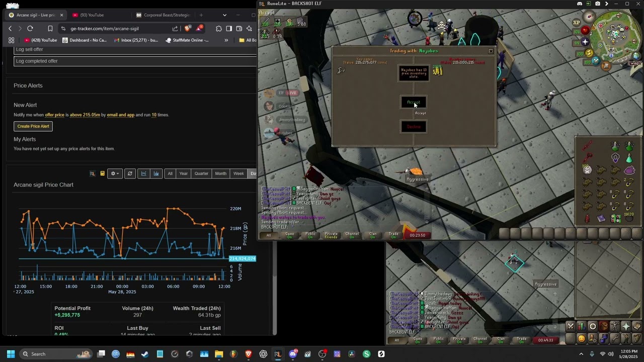Open the chart settings gear dropdown
The image size is (644, 362).
coord(115,173)
